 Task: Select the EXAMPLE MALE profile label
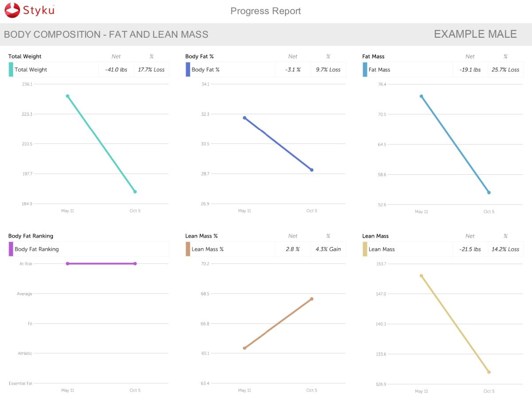point(475,34)
